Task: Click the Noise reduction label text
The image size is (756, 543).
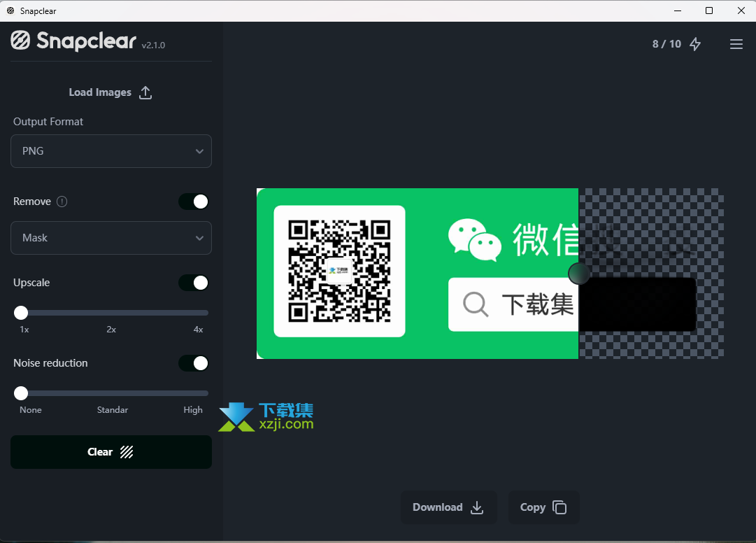Action: tap(50, 363)
